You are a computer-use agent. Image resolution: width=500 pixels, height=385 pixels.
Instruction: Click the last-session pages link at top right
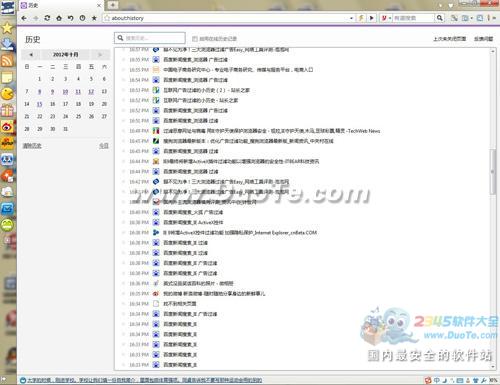coord(449,39)
